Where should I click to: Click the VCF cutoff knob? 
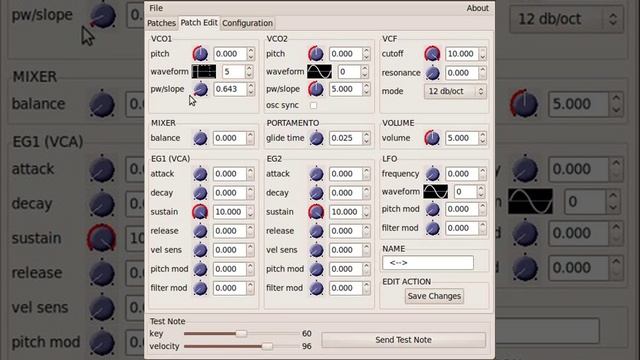pyautogui.click(x=432, y=54)
